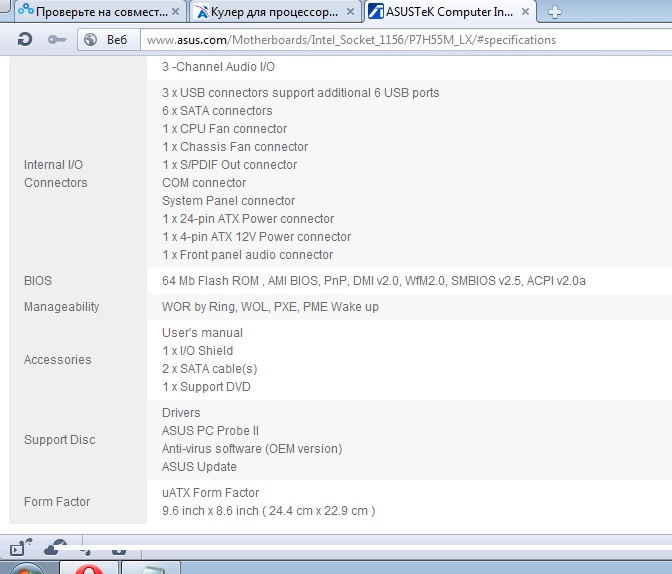
Task: Click '1 x Chassis Fan connector' text
Action: coord(235,147)
